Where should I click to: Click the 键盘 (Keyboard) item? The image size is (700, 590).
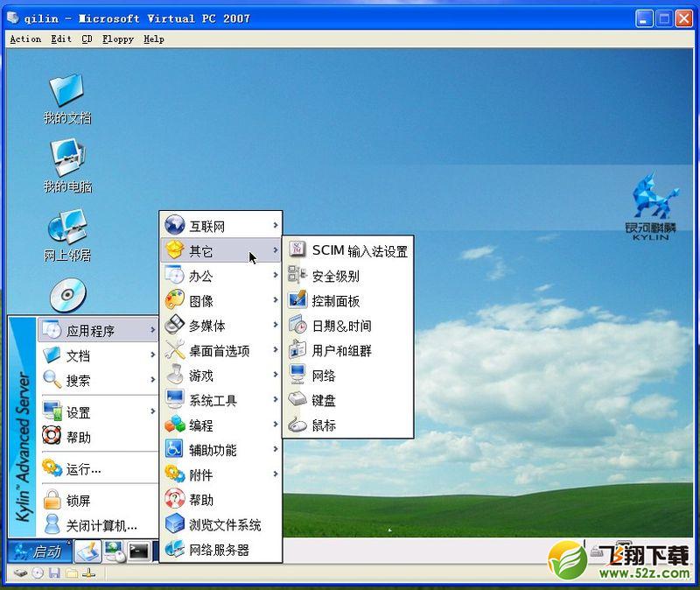tap(323, 400)
